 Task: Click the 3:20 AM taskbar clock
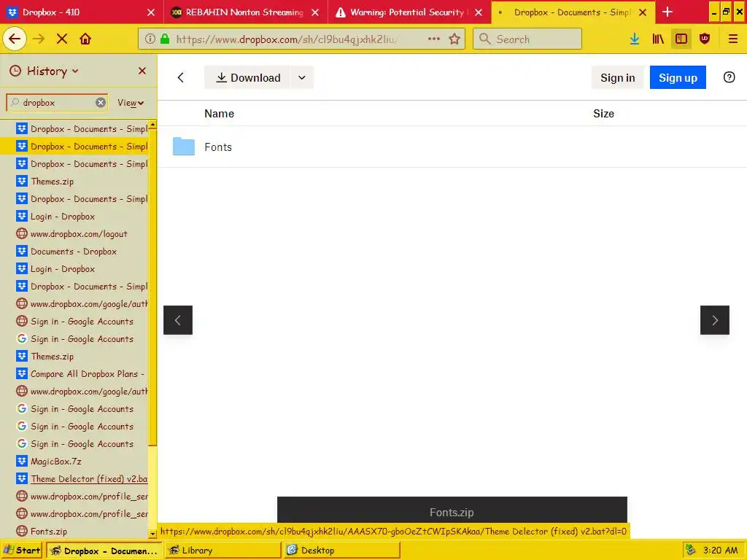click(720, 551)
